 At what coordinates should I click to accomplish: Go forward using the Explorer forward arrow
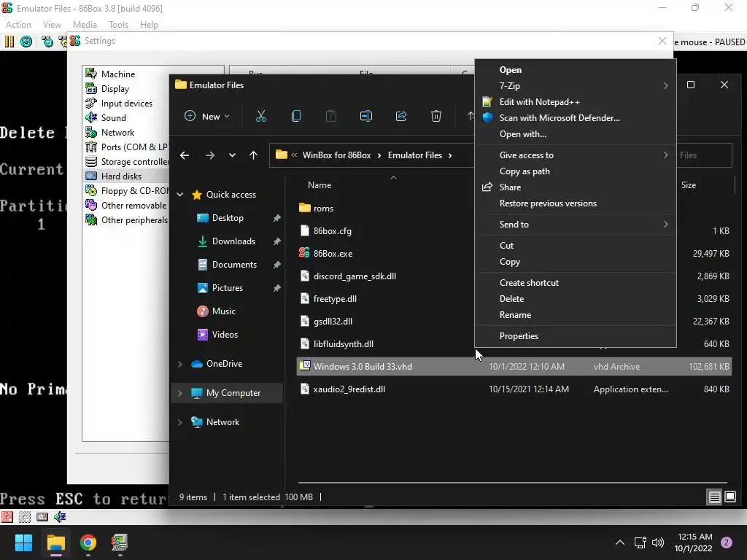pos(209,155)
